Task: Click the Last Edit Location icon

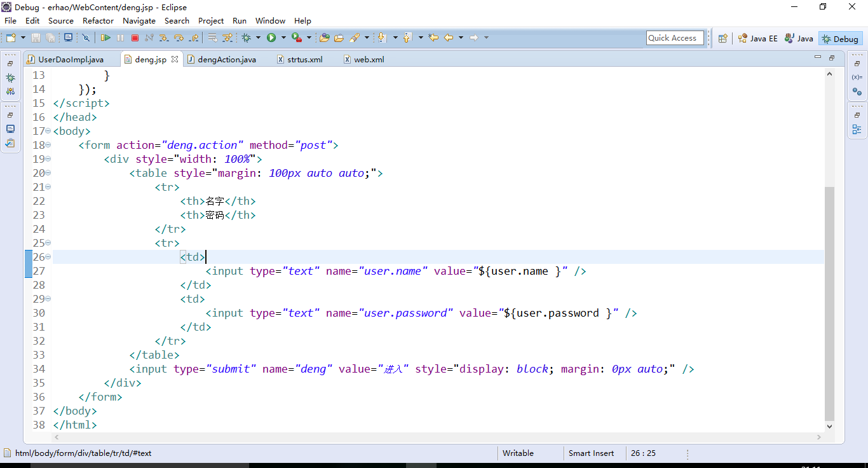Action: [x=433, y=38]
